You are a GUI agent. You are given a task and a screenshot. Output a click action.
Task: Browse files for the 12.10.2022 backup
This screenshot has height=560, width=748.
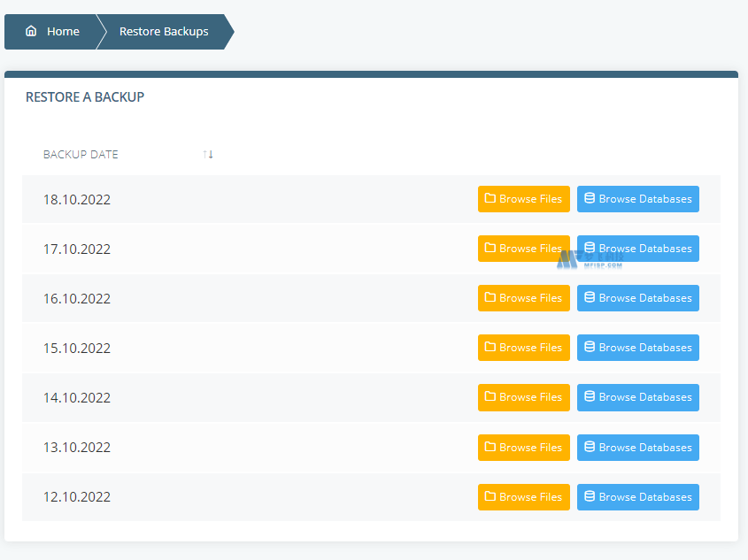coord(523,497)
